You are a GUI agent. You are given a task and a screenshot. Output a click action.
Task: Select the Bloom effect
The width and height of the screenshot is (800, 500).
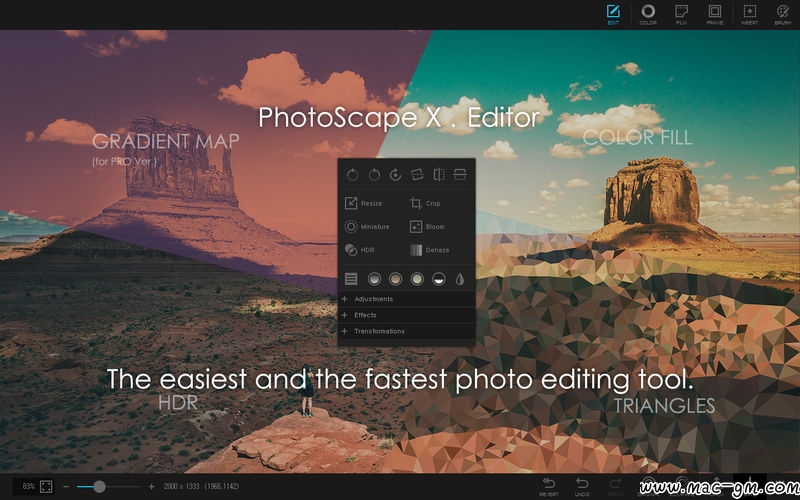[x=427, y=227]
